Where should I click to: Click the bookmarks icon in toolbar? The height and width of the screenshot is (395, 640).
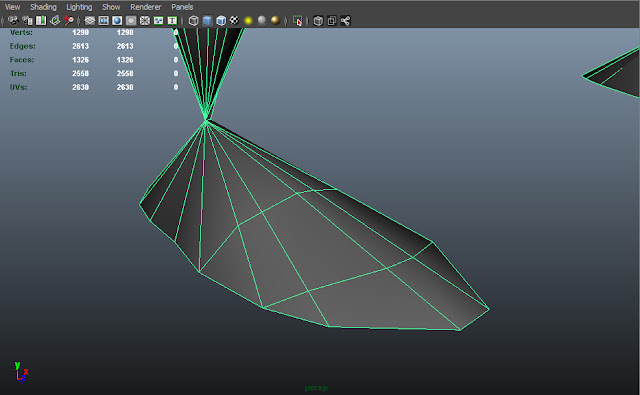click(x=41, y=20)
